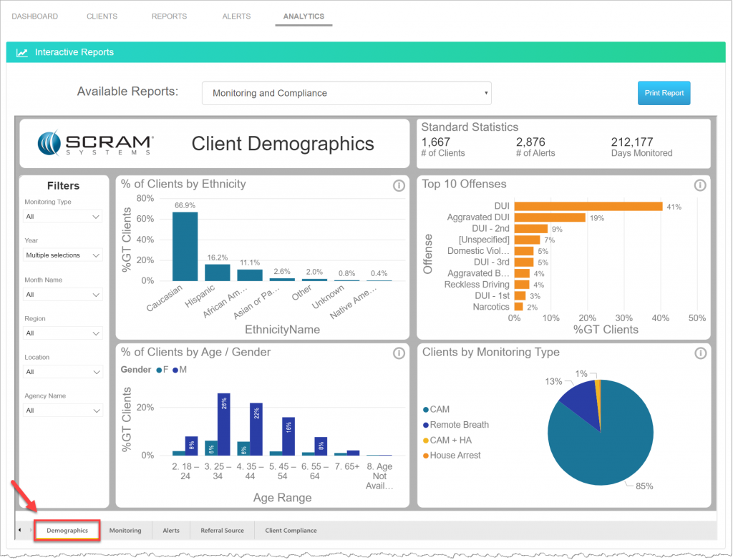Click info icon on Top 10 Offenses panel

click(700, 185)
